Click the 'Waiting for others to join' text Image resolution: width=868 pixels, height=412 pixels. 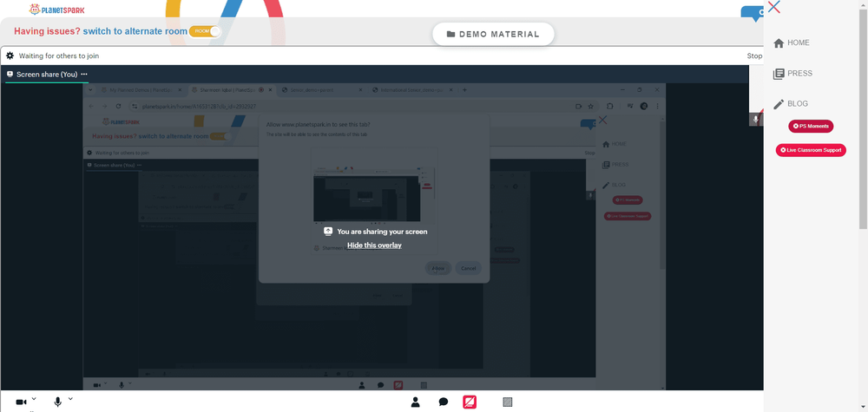[x=59, y=56]
